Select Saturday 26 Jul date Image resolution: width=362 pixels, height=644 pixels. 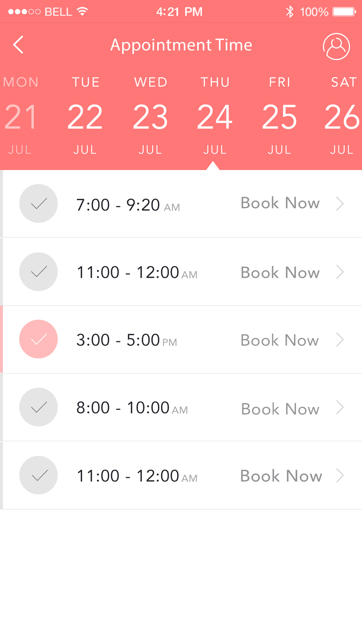point(342,116)
